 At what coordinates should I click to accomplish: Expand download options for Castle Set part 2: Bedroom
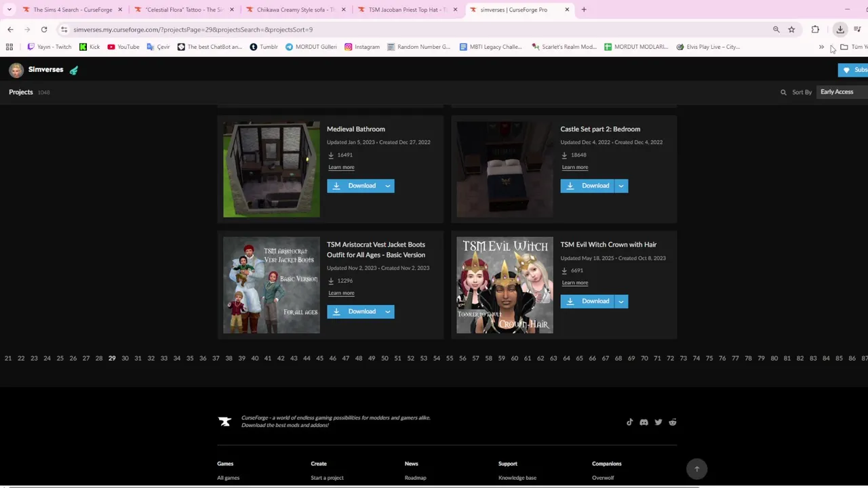click(621, 186)
